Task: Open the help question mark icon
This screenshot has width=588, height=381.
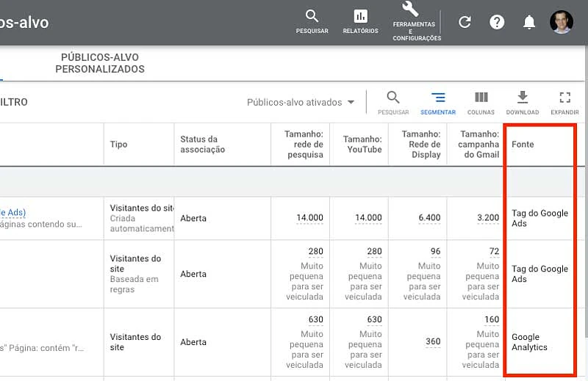Action: click(x=497, y=22)
